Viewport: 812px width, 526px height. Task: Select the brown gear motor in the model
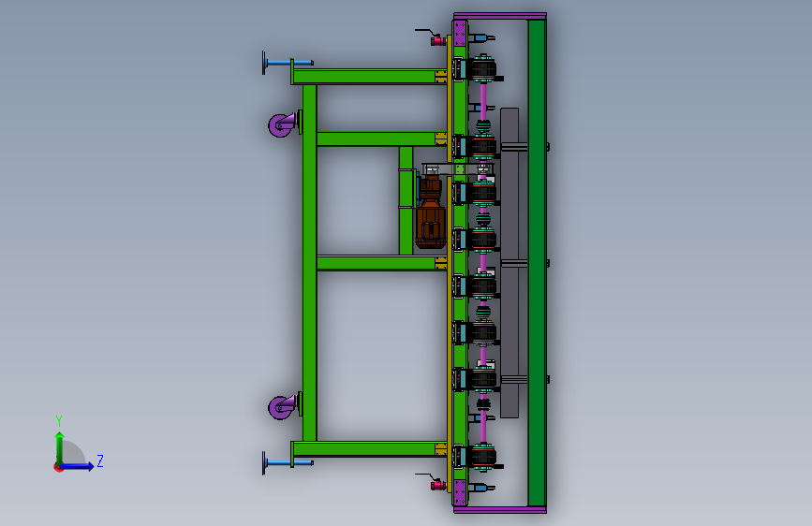click(x=430, y=212)
